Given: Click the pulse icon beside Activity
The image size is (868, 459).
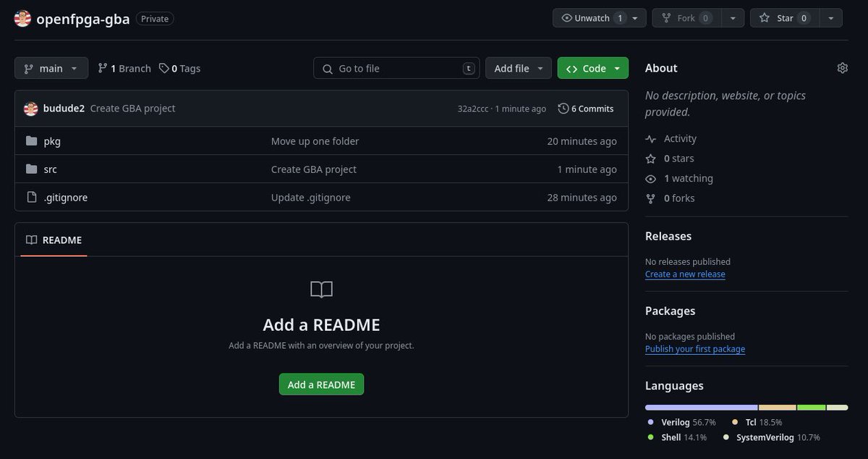Looking at the screenshot, I should [x=651, y=138].
